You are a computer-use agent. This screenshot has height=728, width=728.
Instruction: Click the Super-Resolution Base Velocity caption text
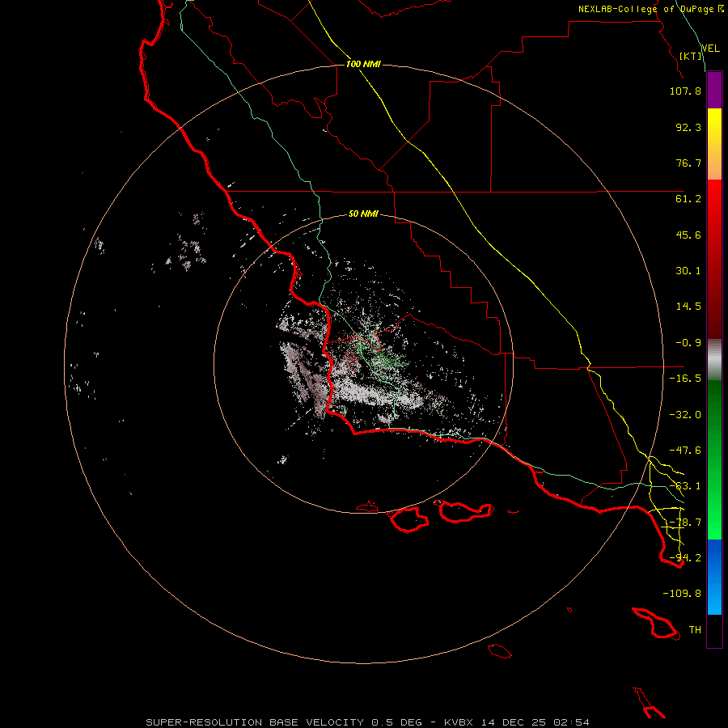pos(368,722)
